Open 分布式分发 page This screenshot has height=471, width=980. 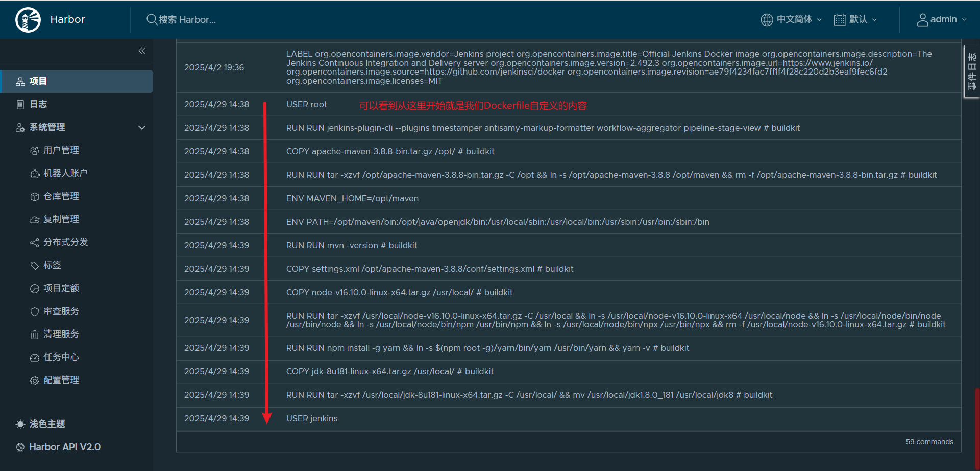point(66,242)
